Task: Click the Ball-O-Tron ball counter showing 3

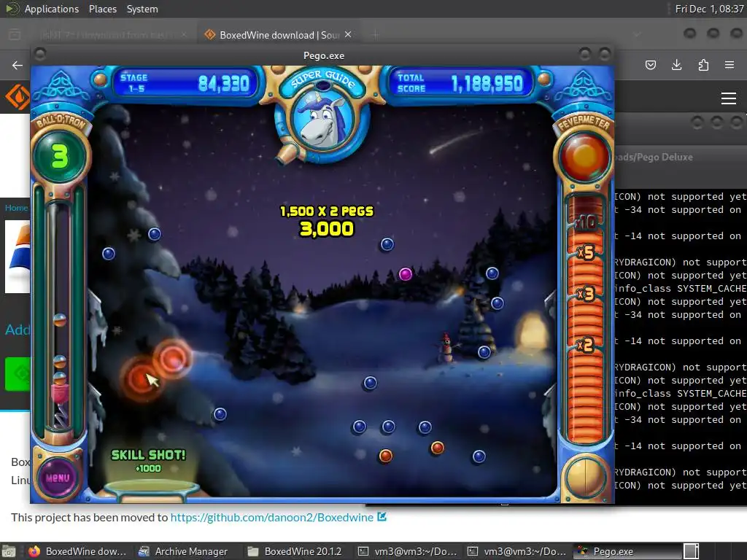Action: click(x=60, y=156)
